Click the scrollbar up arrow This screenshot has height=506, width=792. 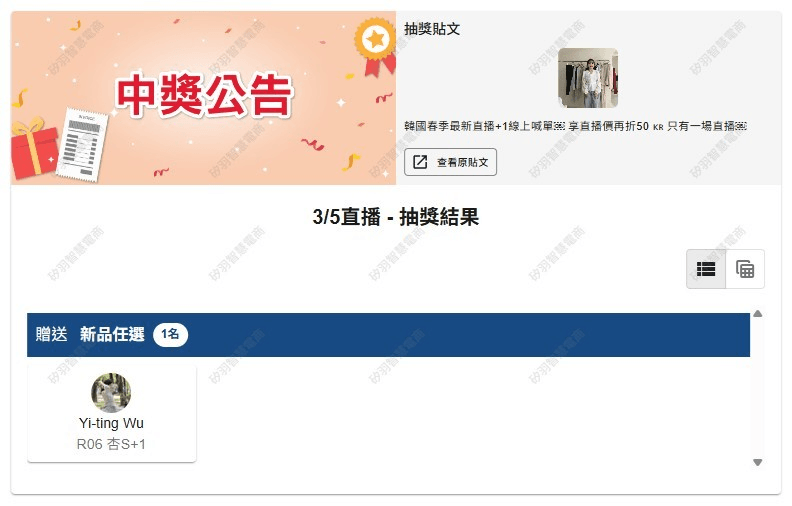coord(757,314)
